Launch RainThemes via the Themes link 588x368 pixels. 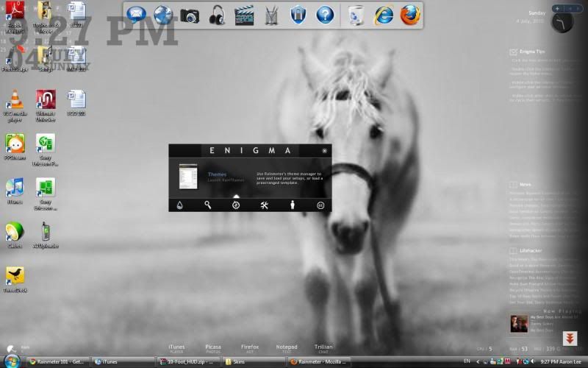(x=217, y=175)
